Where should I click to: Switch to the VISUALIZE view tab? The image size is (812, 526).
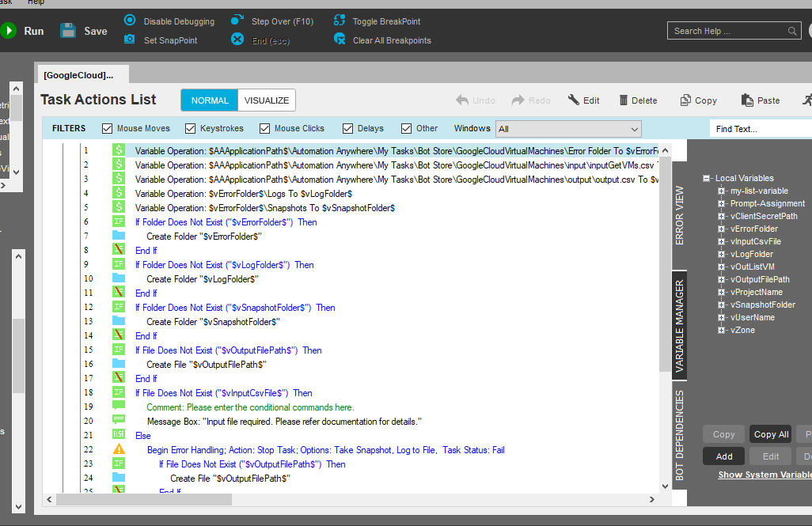pos(266,100)
